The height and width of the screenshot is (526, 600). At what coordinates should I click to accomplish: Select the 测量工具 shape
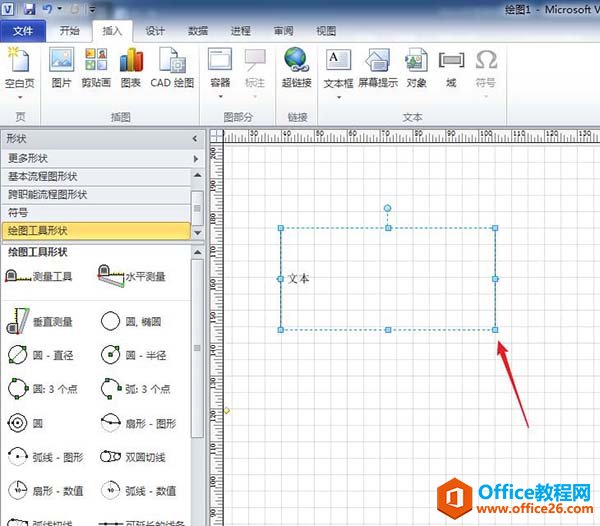[39, 276]
